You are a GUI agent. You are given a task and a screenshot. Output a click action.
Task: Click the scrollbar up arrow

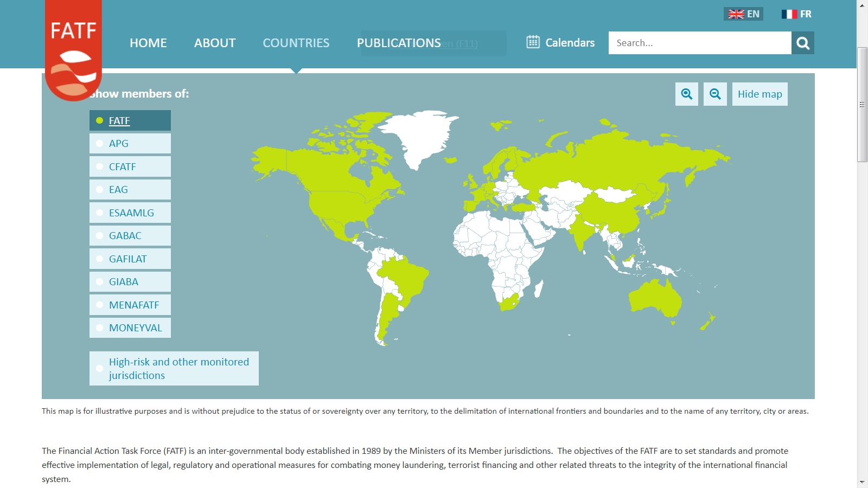pyautogui.click(x=862, y=5)
